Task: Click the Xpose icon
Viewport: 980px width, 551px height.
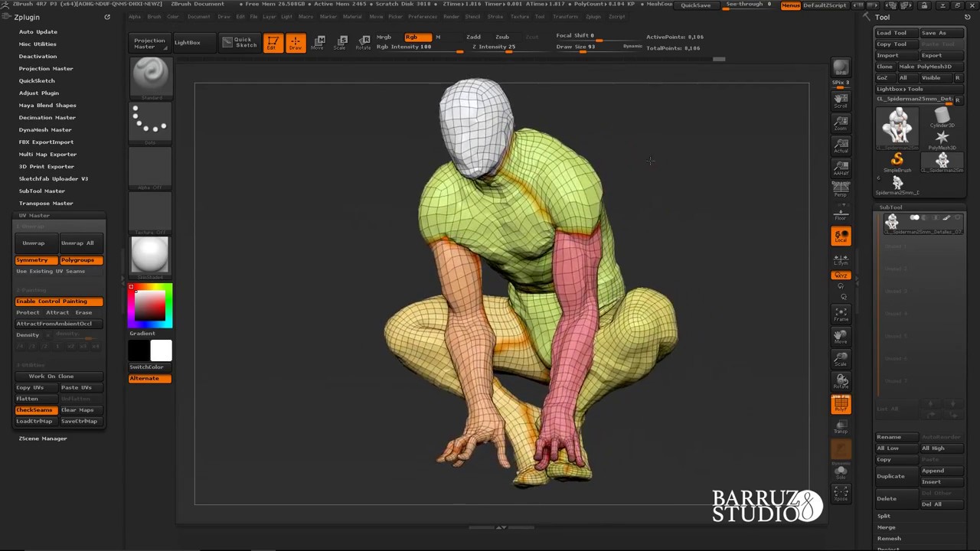Action: (x=841, y=494)
